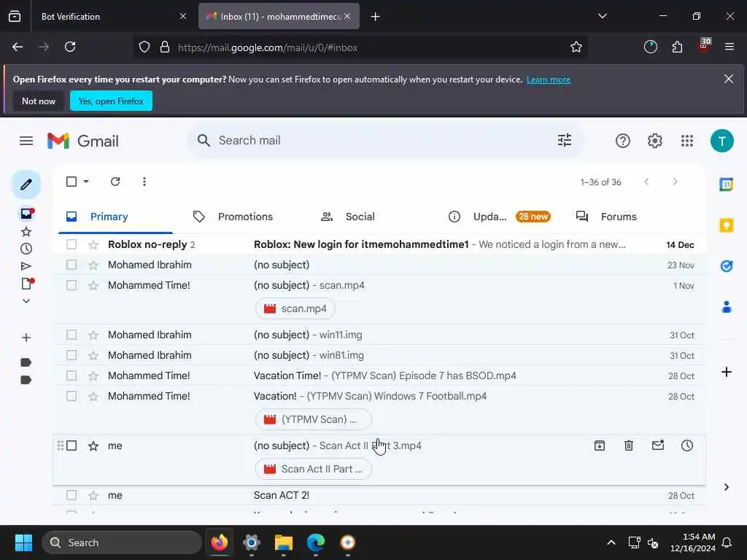Reload the page in Firefox
The width and height of the screenshot is (747, 560).
pyautogui.click(x=70, y=47)
